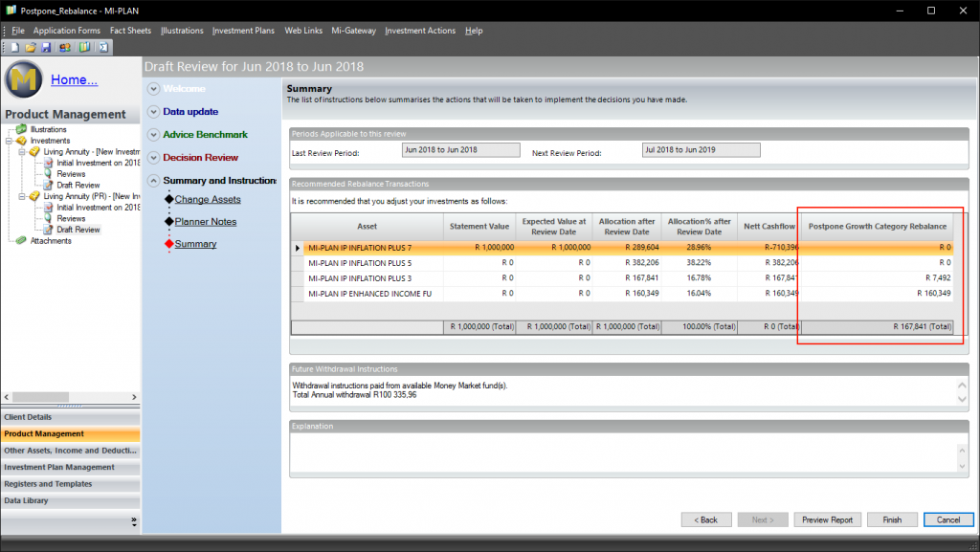Expand the Welcome section chevron
This screenshot has height=552, width=980.
153,89
